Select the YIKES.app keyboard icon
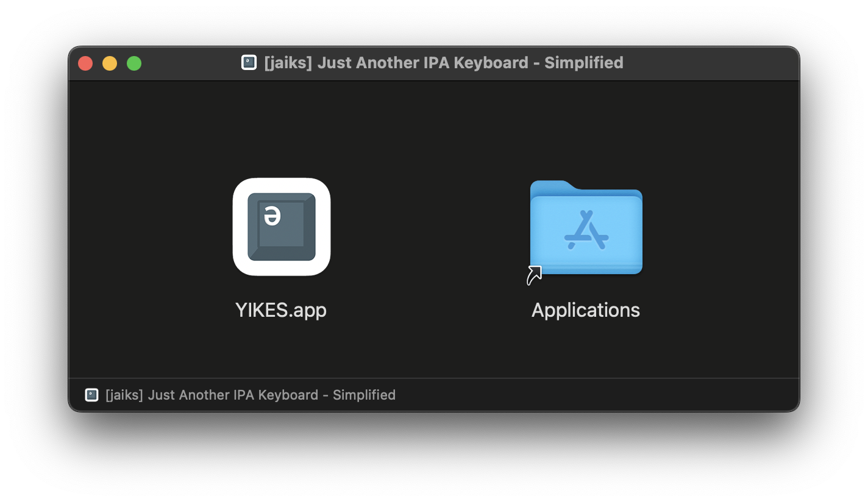This screenshot has width=868, height=502. tap(282, 227)
